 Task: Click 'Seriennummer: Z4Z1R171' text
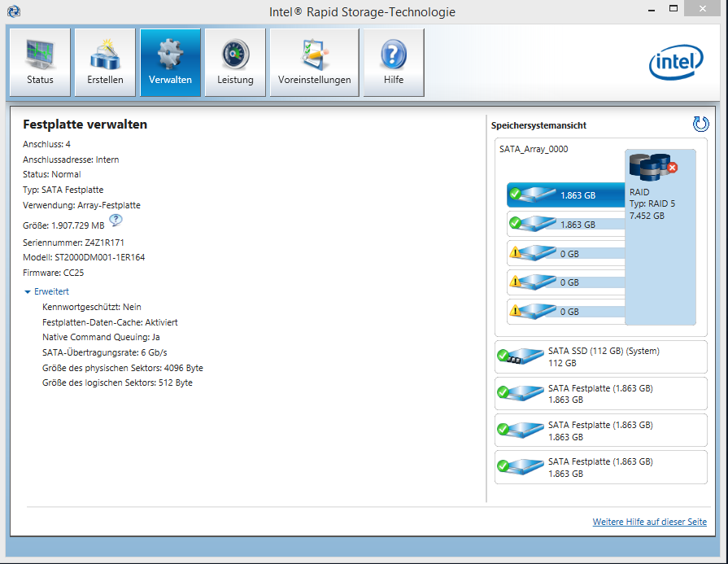click(73, 243)
